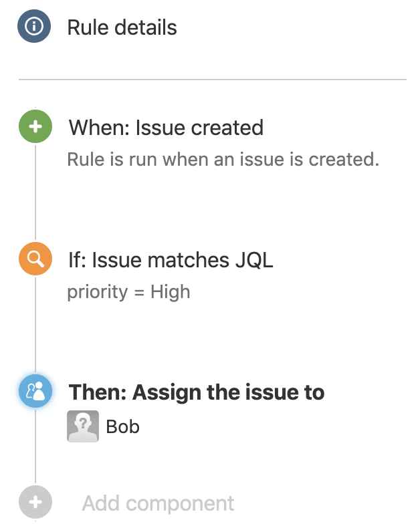Click the green Issue created trigger icon
Screen dimensions: 420x530
pyautogui.click(x=35, y=127)
